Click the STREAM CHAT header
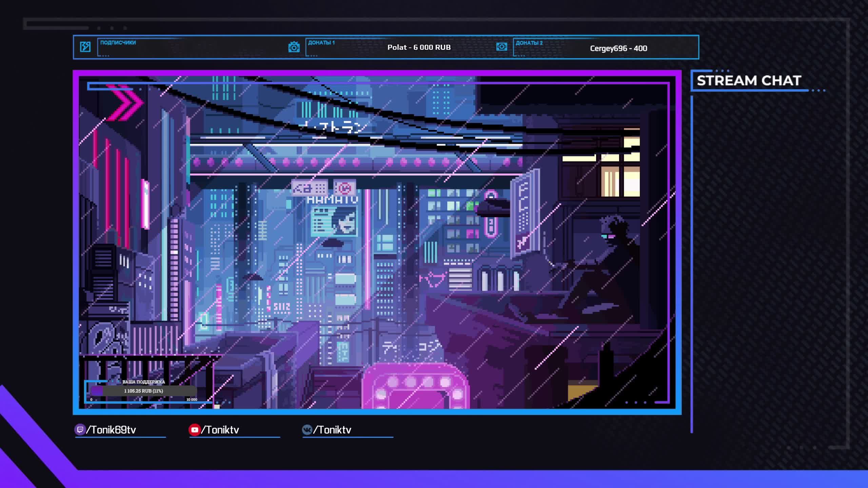Viewport: 868px width, 488px height. pos(749,81)
